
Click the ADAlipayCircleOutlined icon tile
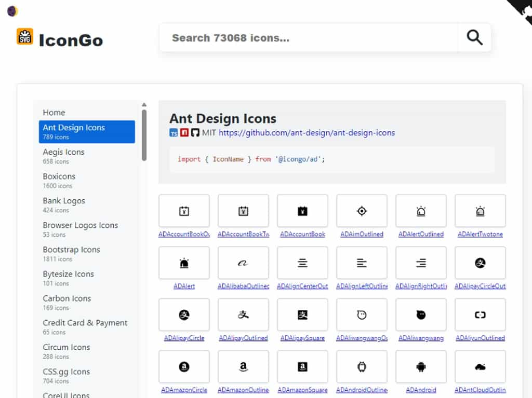(480, 263)
